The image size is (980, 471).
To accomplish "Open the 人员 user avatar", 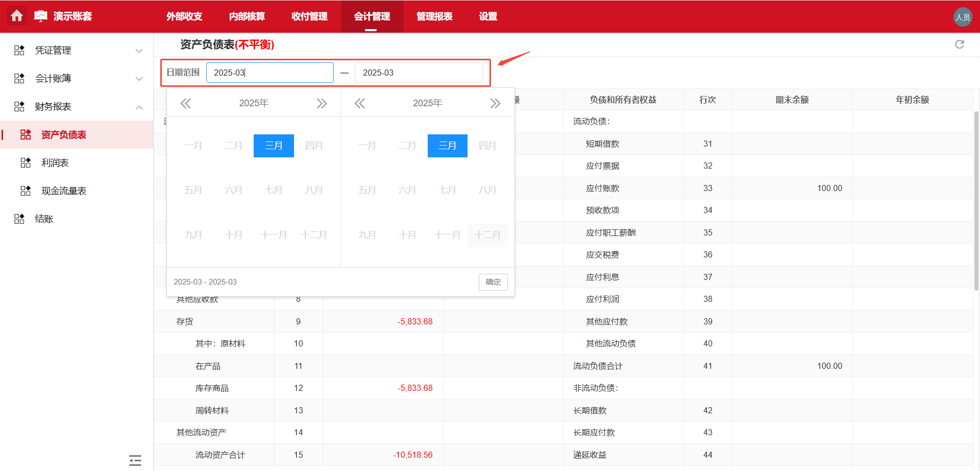I will (963, 16).
